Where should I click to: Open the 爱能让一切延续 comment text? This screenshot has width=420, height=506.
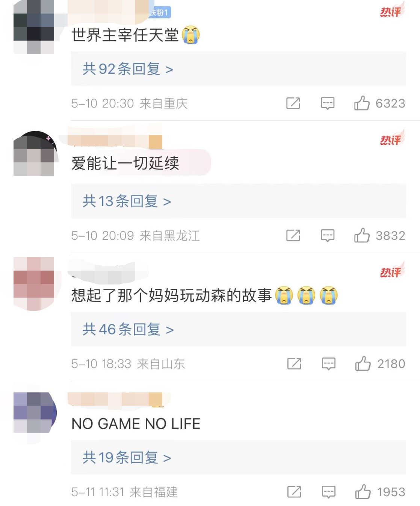(125, 164)
